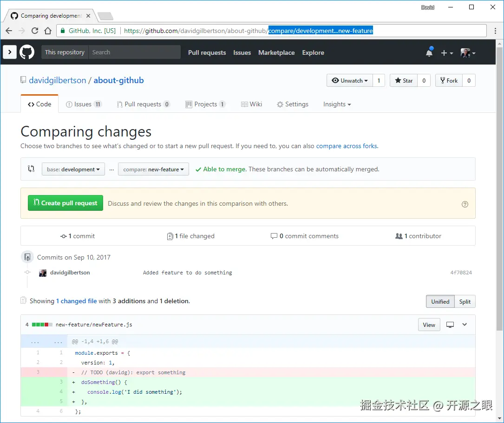Click browser forward arrow

tap(22, 31)
